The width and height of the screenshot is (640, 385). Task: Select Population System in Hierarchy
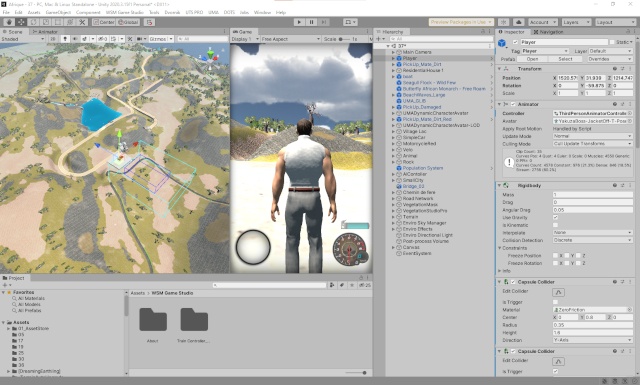(422, 168)
